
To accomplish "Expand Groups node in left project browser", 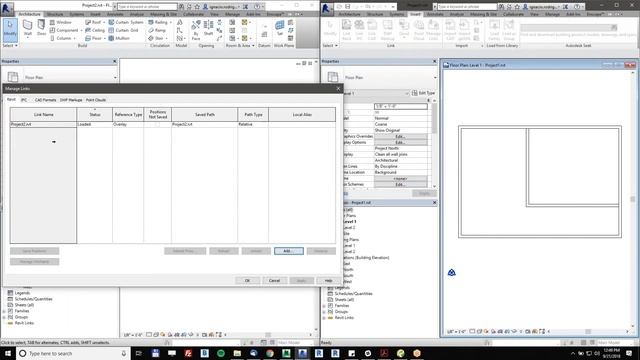I will pyautogui.click(x=4, y=317).
